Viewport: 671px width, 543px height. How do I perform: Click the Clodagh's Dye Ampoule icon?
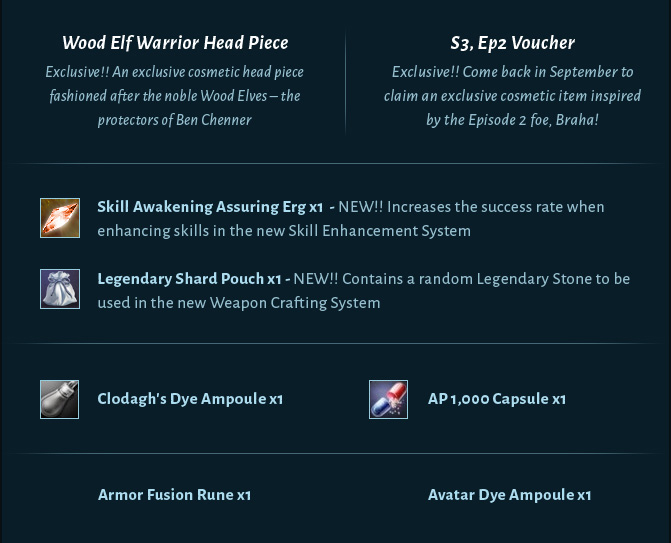click(59, 399)
